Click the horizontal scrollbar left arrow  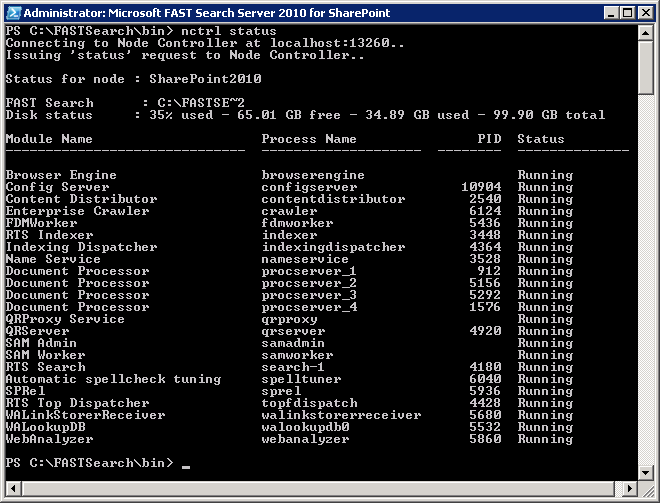(13, 489)
